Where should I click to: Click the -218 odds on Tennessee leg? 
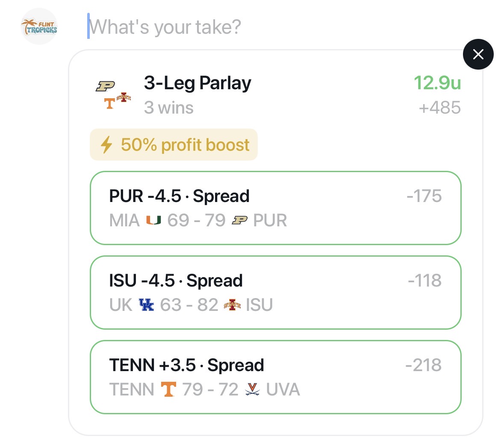point(423,365)
